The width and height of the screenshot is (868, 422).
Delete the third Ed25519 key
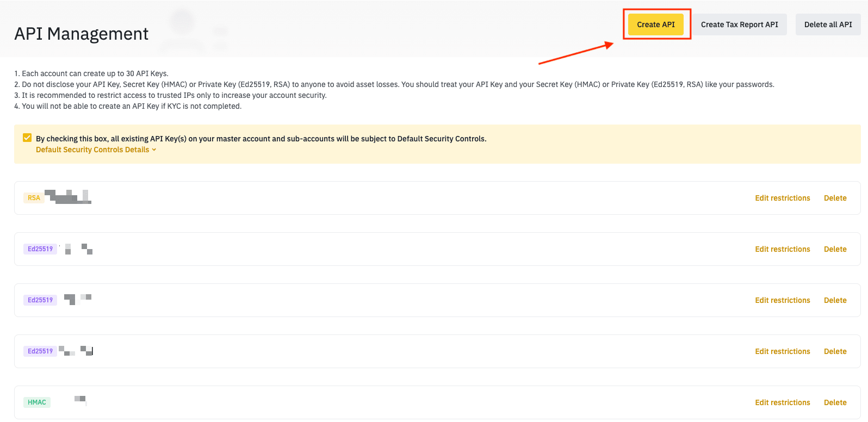[x=835, y=351]
